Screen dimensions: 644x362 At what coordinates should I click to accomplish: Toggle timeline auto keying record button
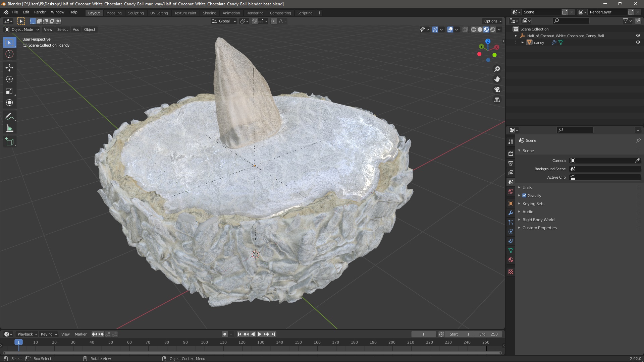[224, 334]
